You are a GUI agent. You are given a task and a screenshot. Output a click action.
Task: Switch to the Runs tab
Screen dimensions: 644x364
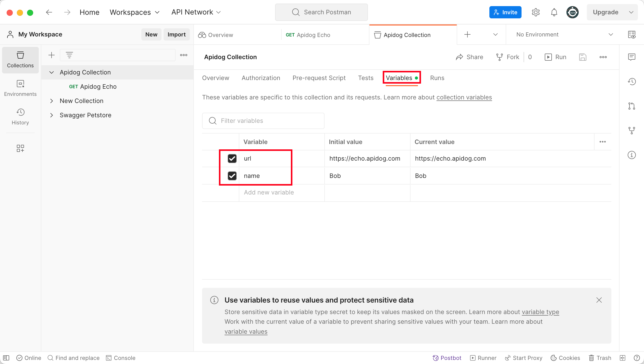(437, 78)
